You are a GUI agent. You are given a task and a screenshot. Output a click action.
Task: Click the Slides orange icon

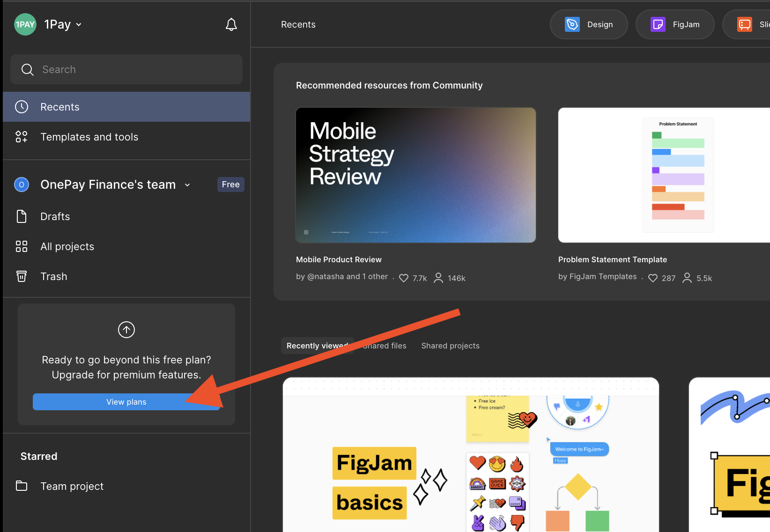pos(745,24)
